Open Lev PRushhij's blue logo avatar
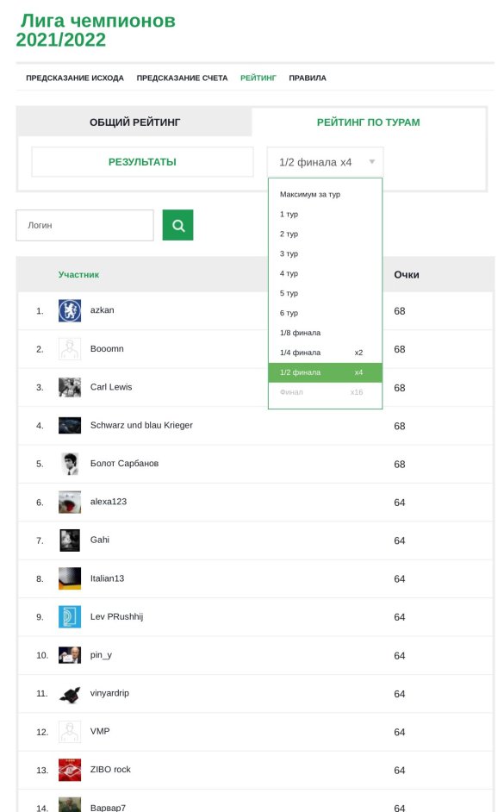The height and width of the screenshot is (812, 504). pos(69,617)
